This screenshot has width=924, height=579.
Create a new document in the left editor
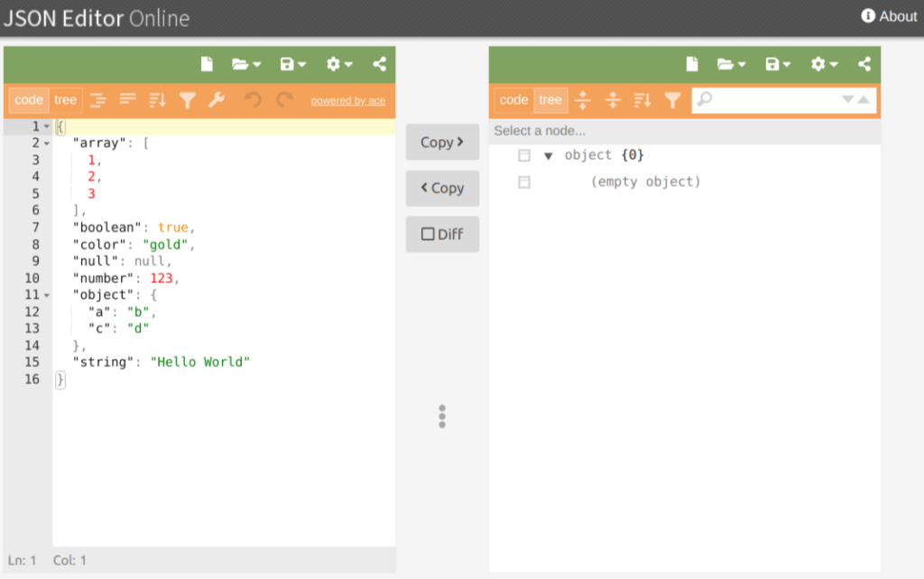point(207,64)
